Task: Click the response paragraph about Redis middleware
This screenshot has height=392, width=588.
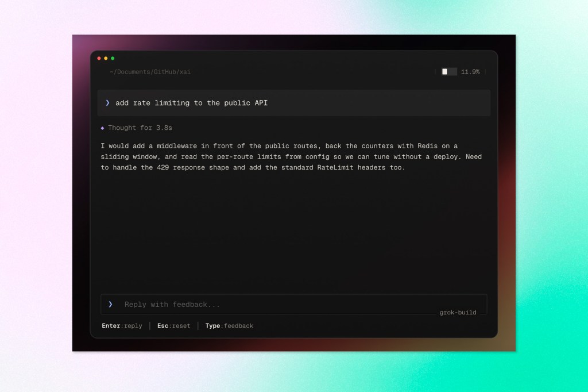Action: pos(291,156)
